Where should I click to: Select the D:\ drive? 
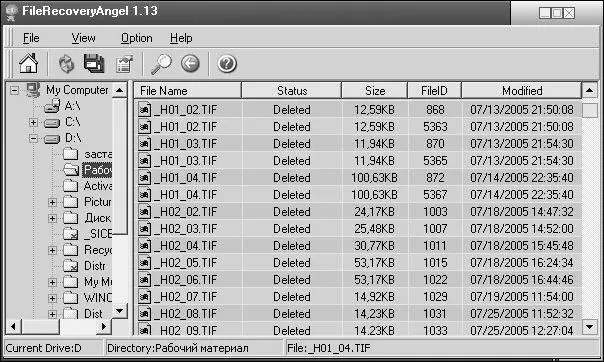[62, 138]
